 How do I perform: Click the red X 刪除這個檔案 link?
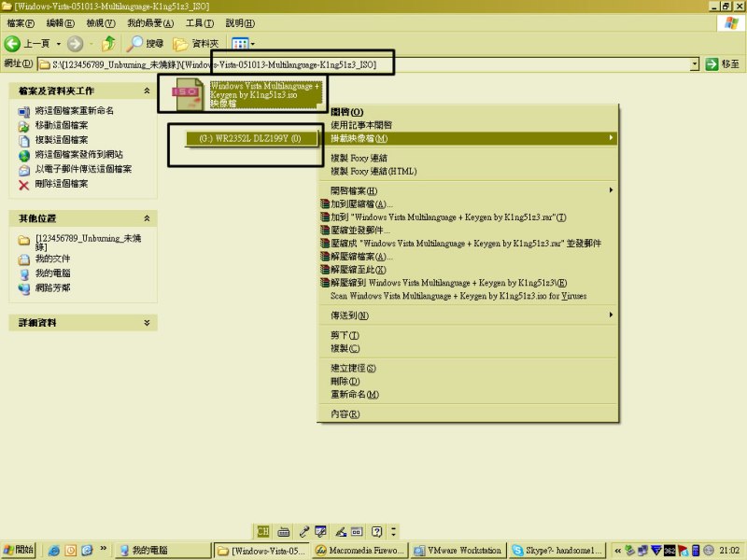tap(24, 185)
